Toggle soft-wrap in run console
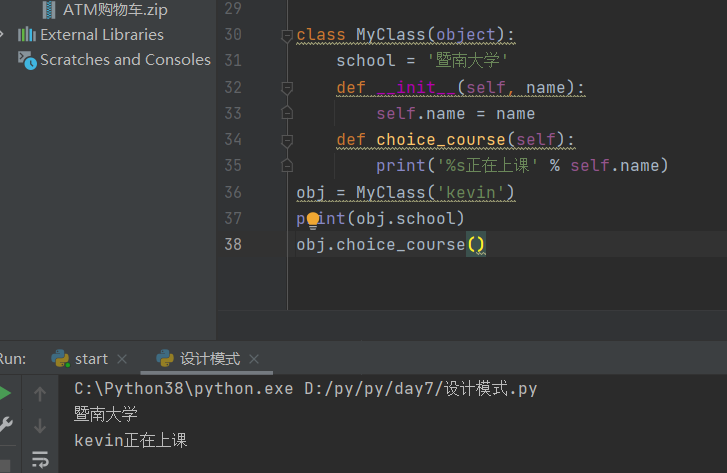727x473 pixels. pyautogui.click(x=40, y=459)
